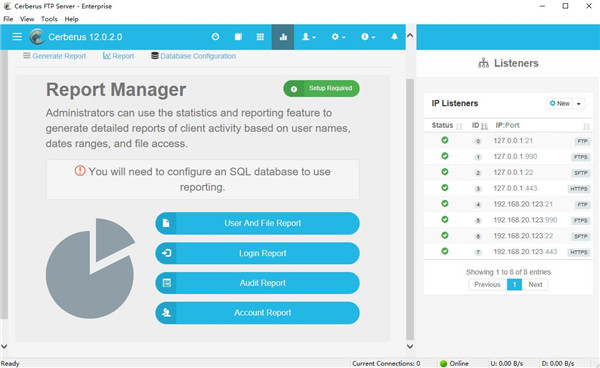600x368 pixels.
Task: Click status check icon for 127.0.0.1:990
Action: pyautogui.click(x=445, y=156)
